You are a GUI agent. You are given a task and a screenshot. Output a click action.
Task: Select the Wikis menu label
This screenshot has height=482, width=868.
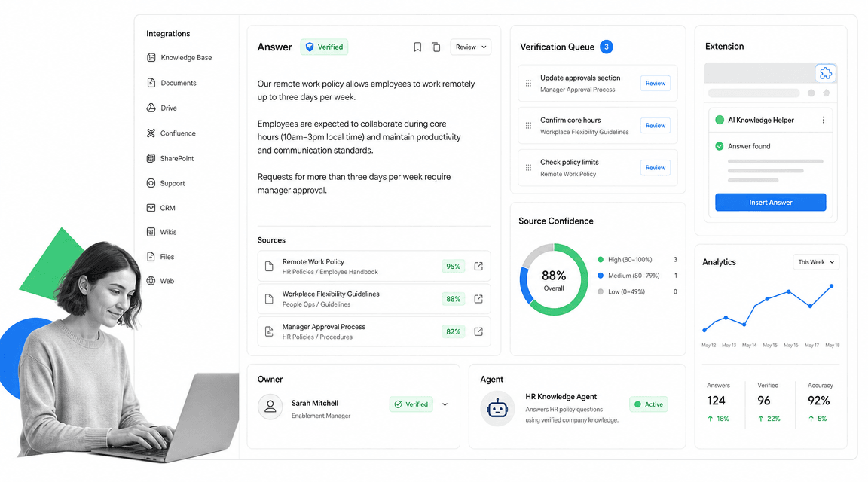pyautogui.click(x=168, y=232)
